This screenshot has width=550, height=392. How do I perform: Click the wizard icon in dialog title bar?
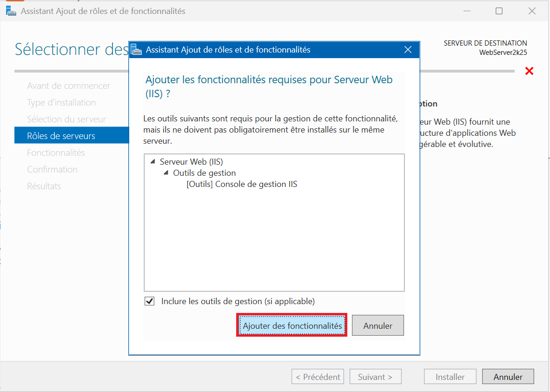tap(136, 49)
